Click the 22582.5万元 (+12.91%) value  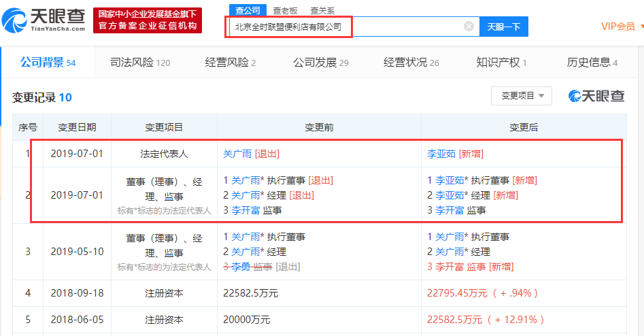pos(486,320)
